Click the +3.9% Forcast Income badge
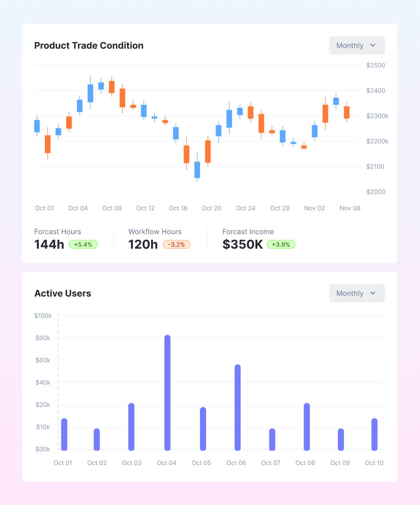 click(x=281, y=244)
